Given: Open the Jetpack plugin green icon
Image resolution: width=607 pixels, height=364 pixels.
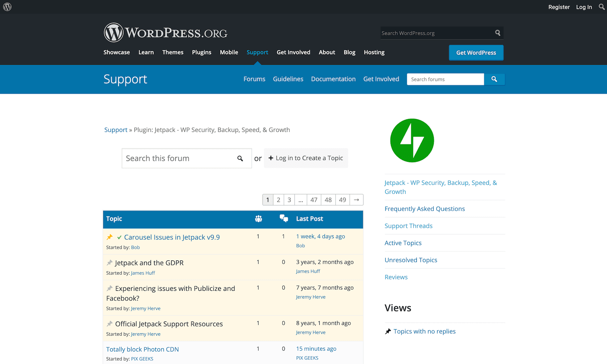Looking at the screenshot, I should [412, 140].
